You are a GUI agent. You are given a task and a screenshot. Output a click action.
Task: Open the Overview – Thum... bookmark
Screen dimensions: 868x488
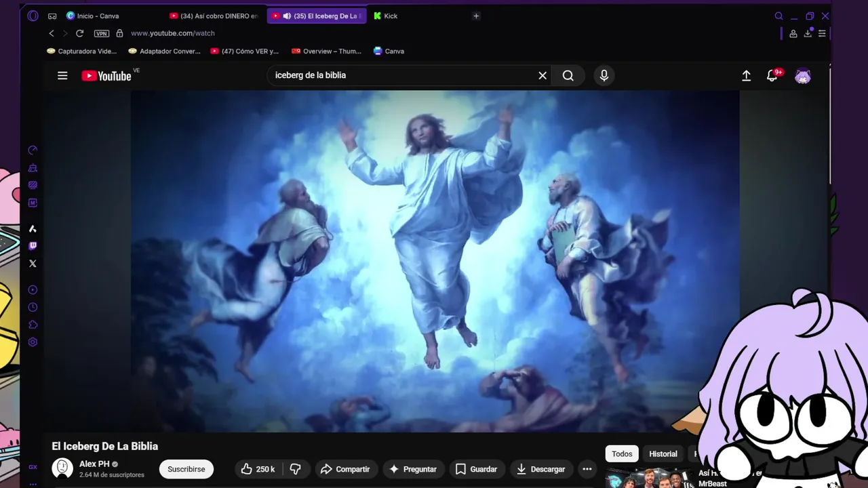click(327, 51)
